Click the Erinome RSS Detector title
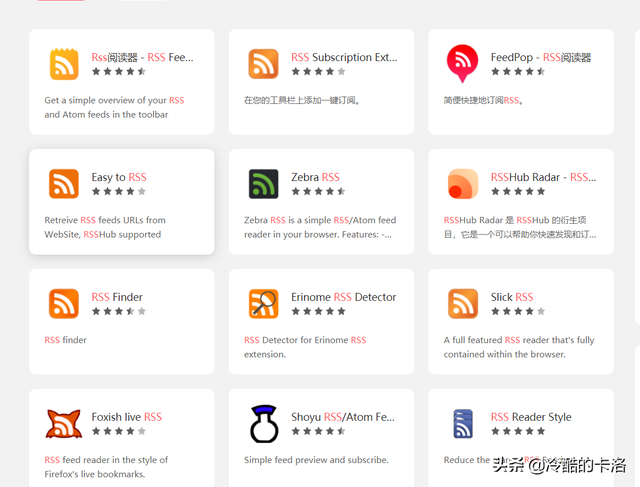Image resolution: width=640 pixels, height=487 pixels. pos(343,297)
